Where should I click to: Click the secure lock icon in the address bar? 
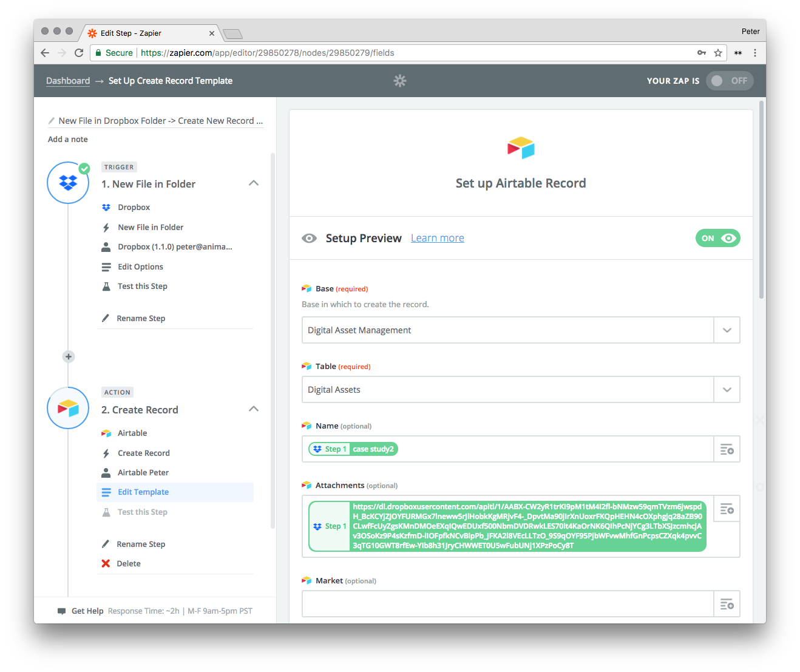coord(98,53)
